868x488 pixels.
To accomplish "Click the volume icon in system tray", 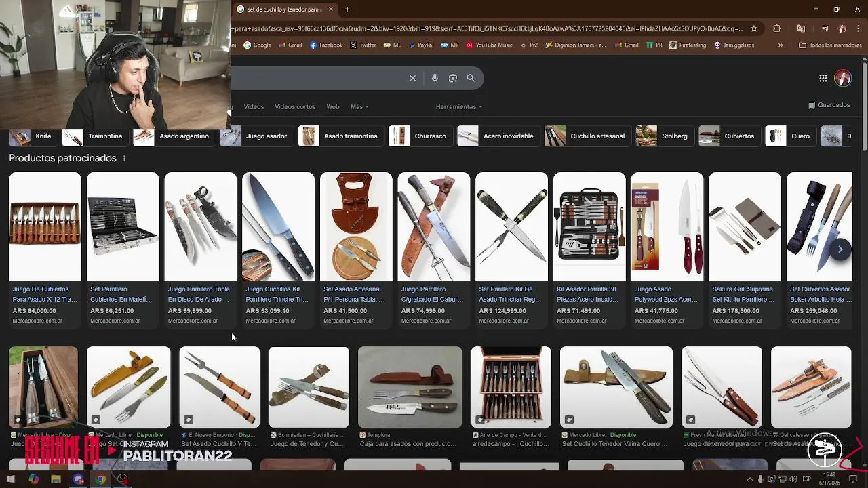I will pyautogui.click(x=793, y=479).
